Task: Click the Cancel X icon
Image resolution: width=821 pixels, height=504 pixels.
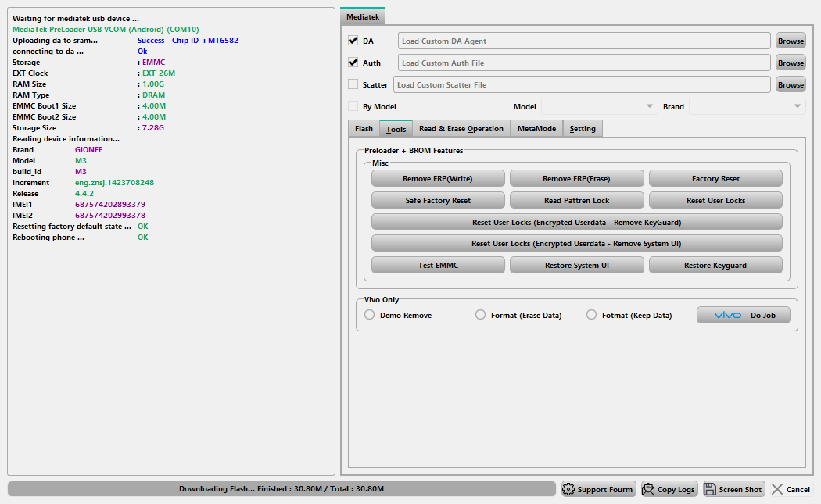Action: (777, 489)
